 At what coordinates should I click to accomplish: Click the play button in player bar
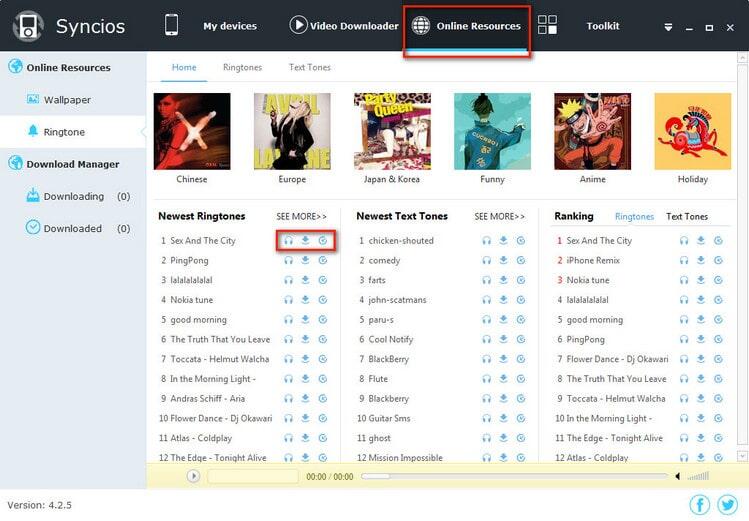(193, 476)
